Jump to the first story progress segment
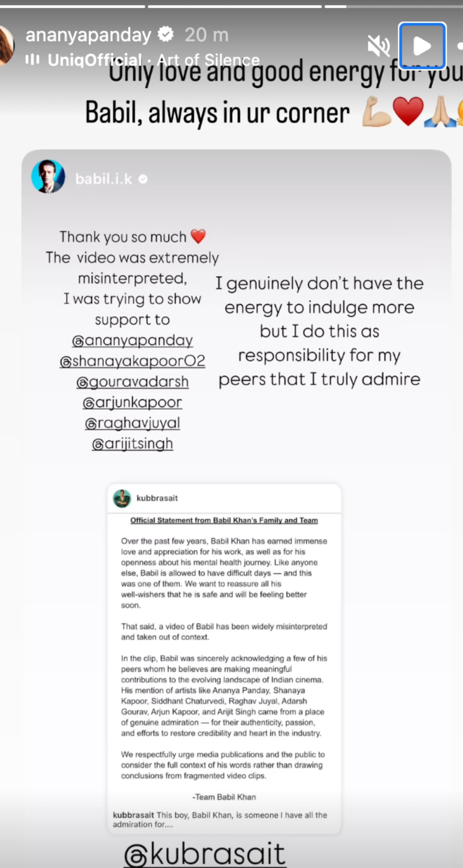The image size is (463, 868). 72,6
